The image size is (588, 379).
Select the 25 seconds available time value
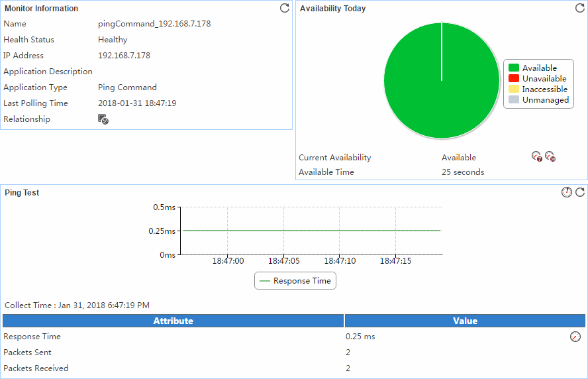[x=463, y=172]
